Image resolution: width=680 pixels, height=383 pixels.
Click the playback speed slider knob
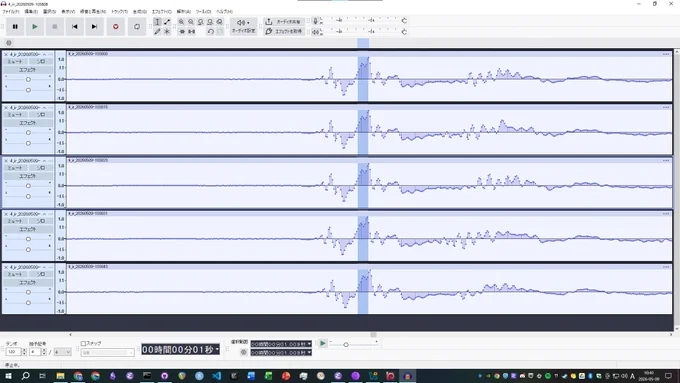click(x=346, y=344)
